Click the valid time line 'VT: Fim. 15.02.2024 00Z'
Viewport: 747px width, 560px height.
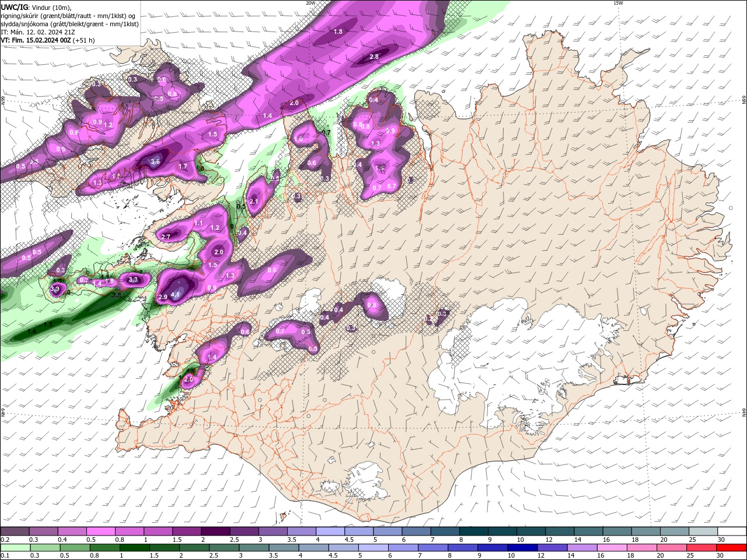coord(36,40)
